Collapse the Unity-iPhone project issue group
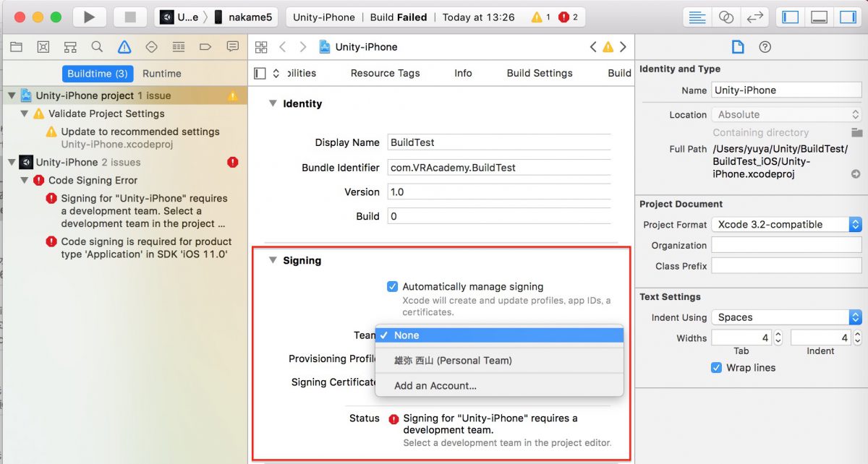 (x=12, y=95)
